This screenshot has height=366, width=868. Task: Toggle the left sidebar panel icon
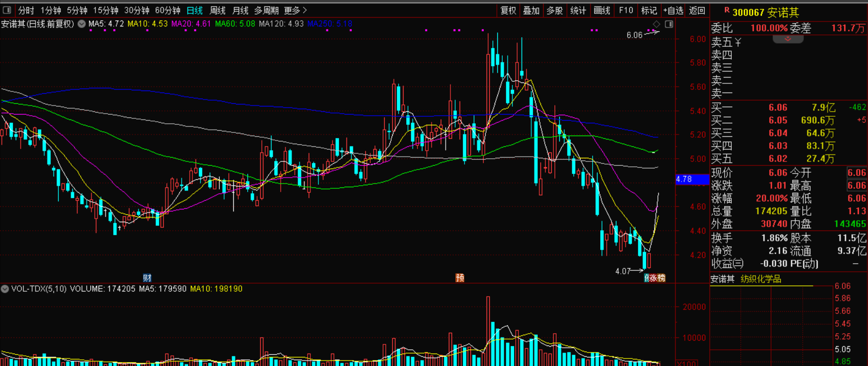[7, 10]
